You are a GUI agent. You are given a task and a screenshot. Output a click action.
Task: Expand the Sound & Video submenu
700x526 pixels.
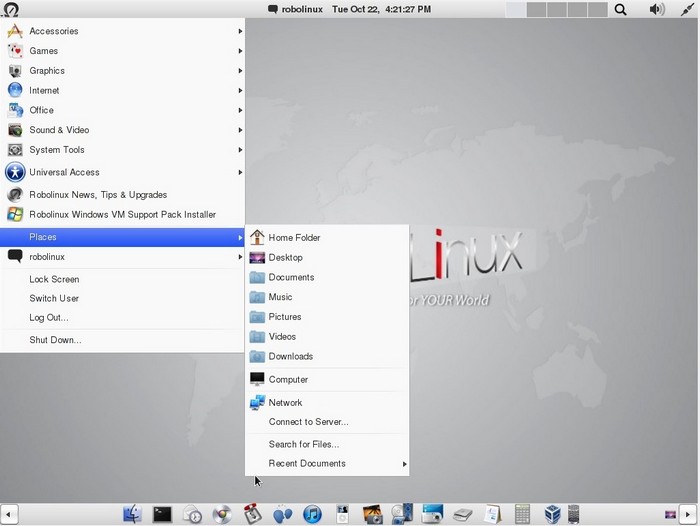coord(122,130)
